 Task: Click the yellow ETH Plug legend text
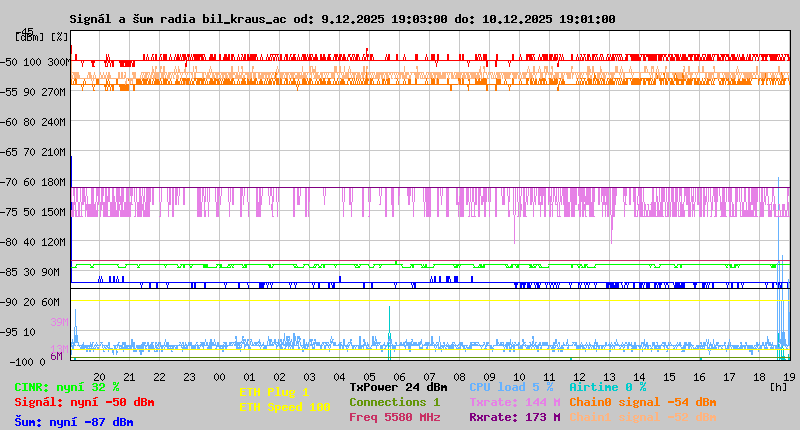click(x=274, y=393)
